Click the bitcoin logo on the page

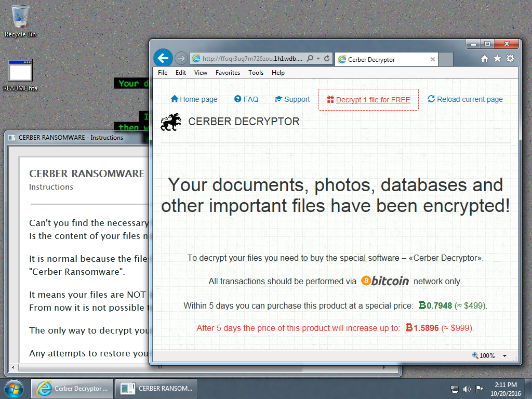[x=385, y=281]
